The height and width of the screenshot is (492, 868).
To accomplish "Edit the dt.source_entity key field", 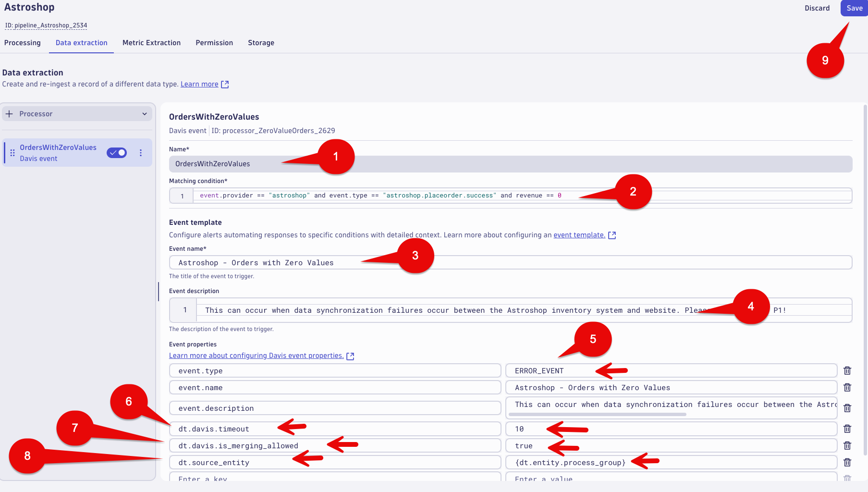I will [x=335, y=462].
